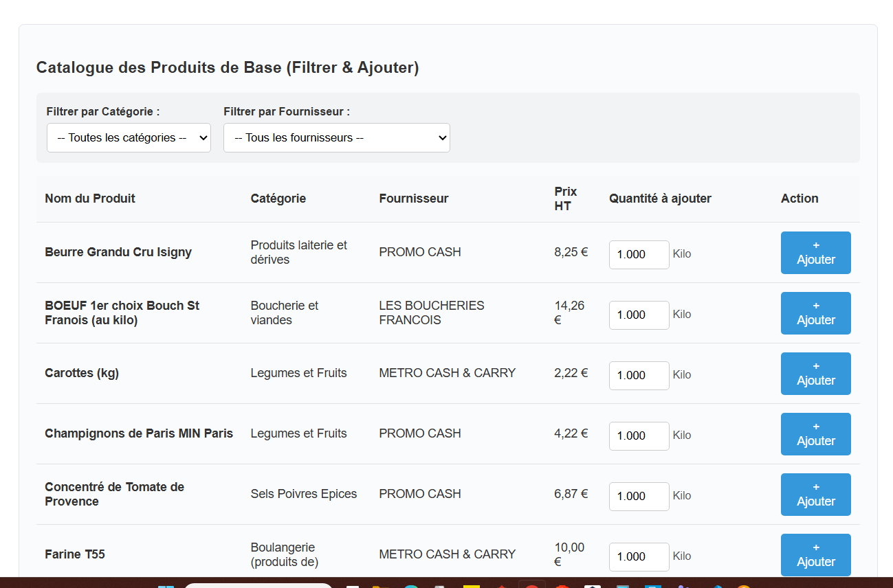The image size is (893, 588).
Task: Select the Farine T55 quantity field
Action: pyautogui.click(x=639, y=556)
